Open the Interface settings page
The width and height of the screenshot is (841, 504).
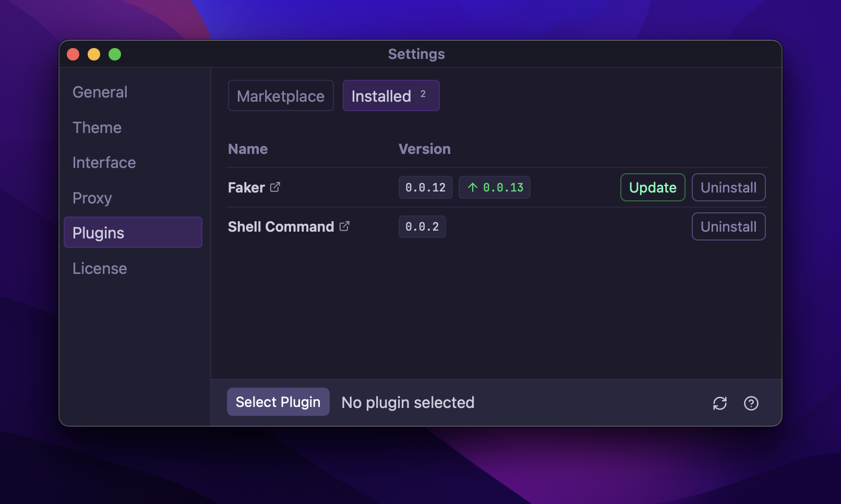(x=104, y=163)
